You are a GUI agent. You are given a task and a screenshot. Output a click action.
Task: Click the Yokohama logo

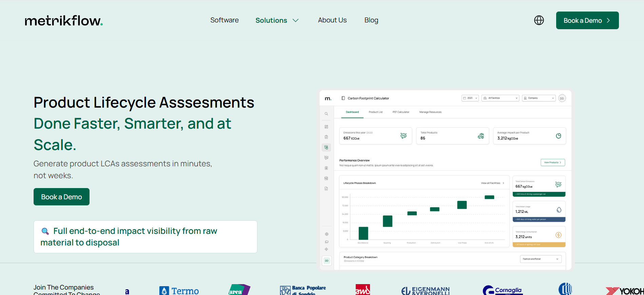point(625,291)
